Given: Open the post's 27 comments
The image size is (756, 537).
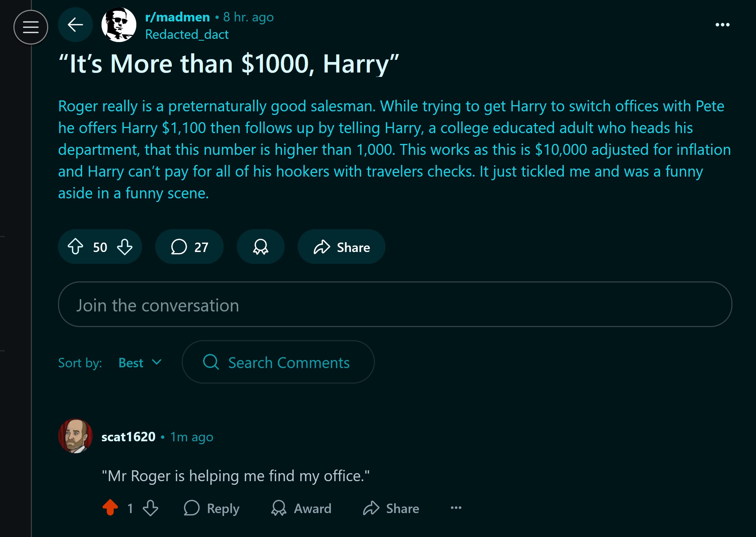Looking at the screenshot, I should click(x=189, y=247).
